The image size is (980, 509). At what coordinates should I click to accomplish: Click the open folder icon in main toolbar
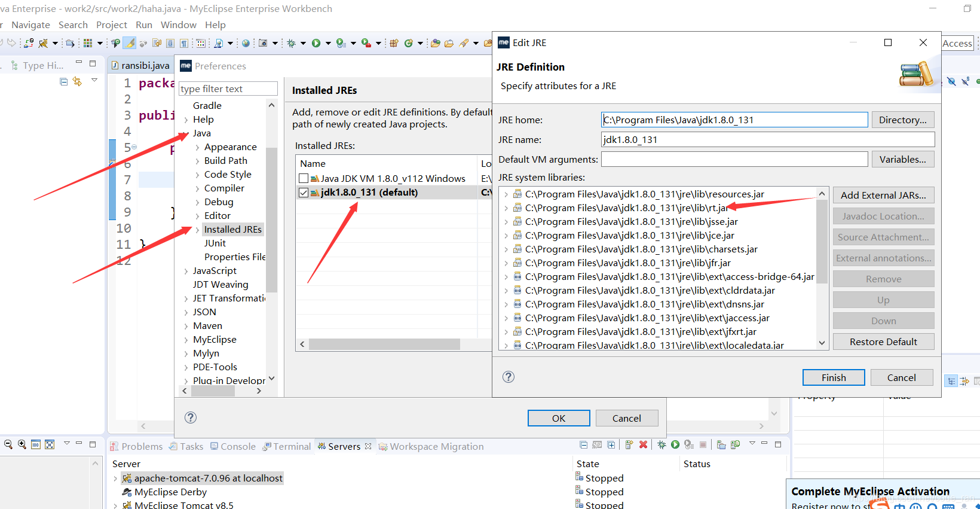tap(449, 43)
